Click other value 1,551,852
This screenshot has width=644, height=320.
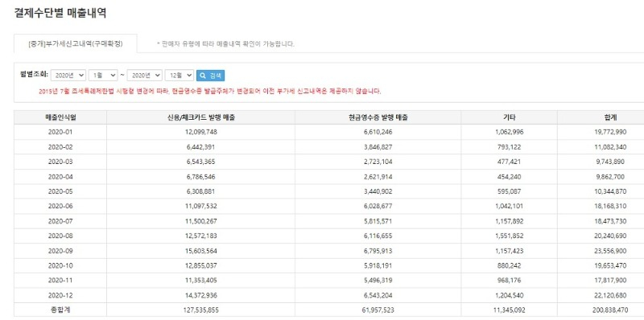point(509,236)
